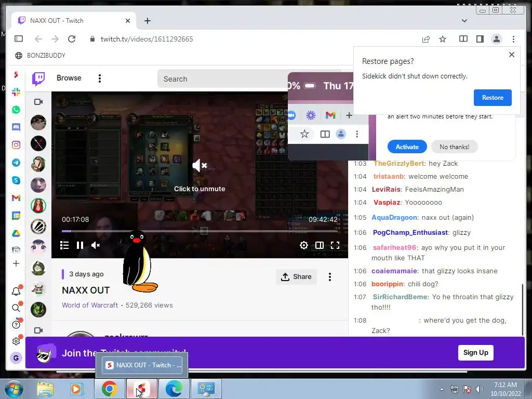Open Telegram in the Sidekick sidebar
This screenshot has width=532, height=399.
click(16, 163)
